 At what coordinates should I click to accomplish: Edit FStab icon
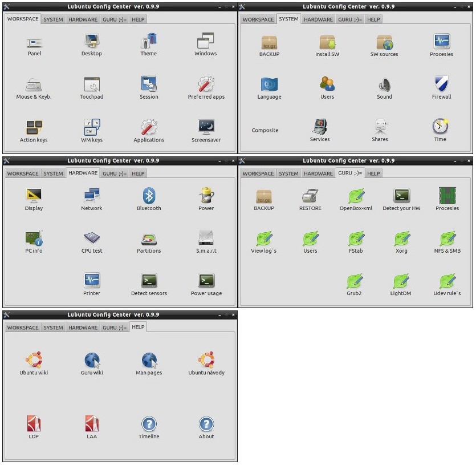pos(356,238)
